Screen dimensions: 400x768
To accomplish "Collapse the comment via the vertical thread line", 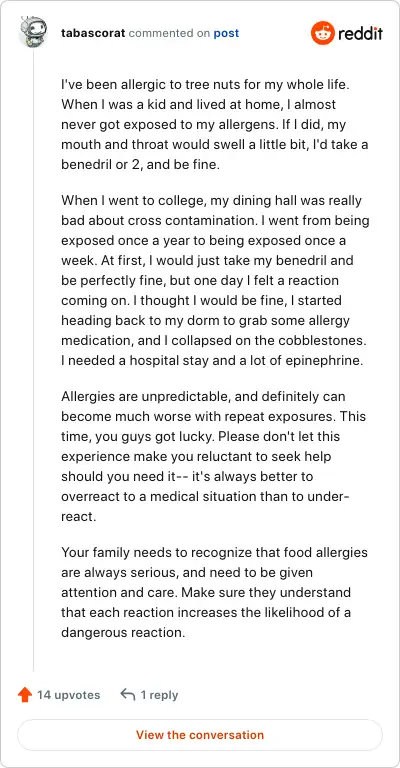I will point(33,360).
